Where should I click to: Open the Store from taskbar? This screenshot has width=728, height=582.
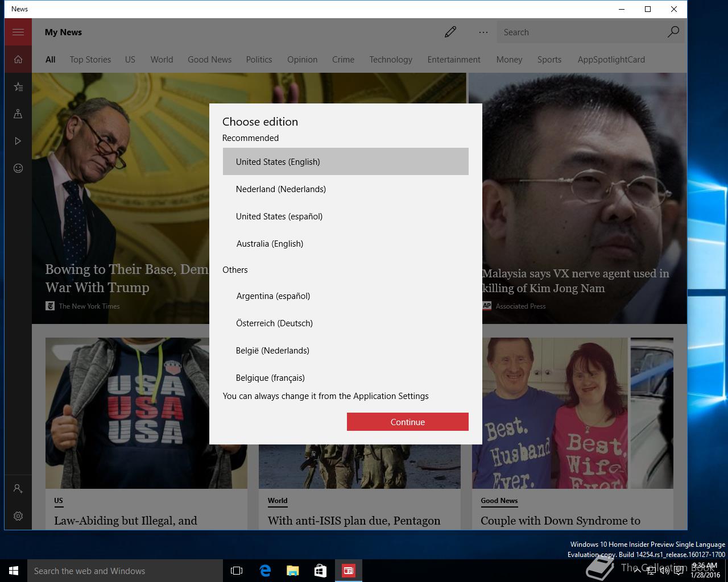click(320, 571)
